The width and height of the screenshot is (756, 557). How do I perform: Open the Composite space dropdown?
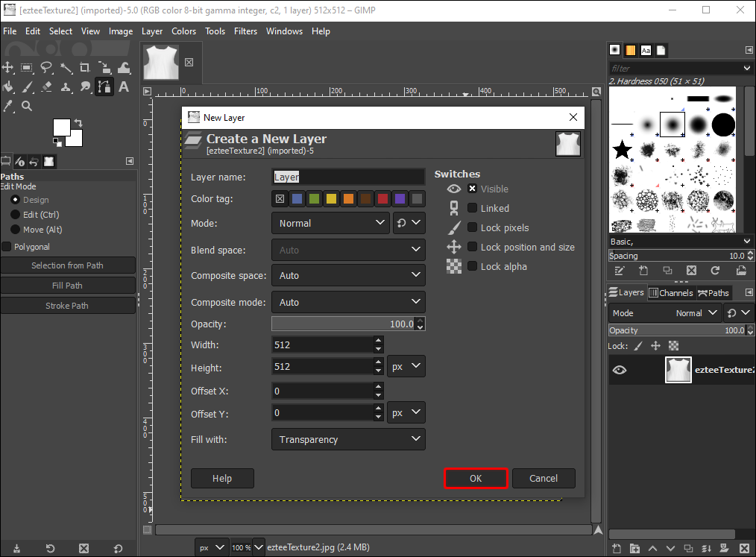[x=348, y=275]
